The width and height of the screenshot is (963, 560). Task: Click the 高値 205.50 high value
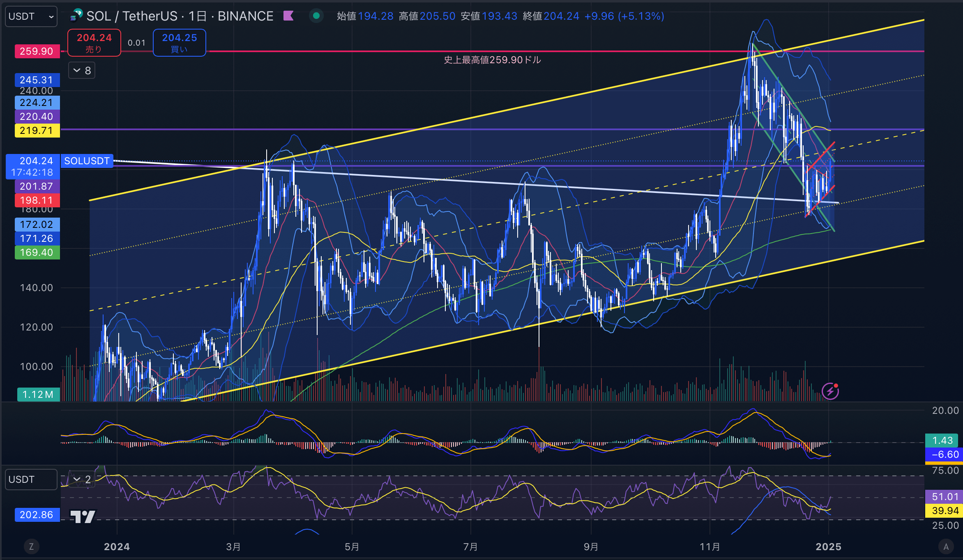point(427,16)
